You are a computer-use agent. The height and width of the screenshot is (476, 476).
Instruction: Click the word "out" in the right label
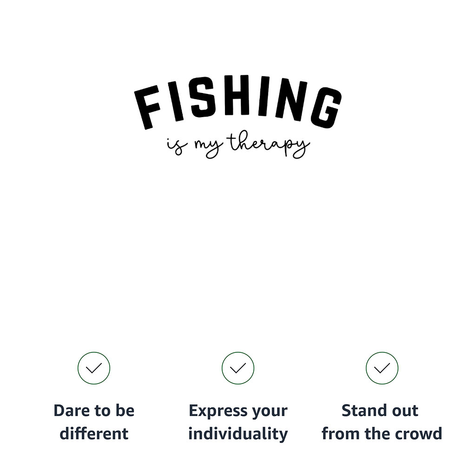tap(405, 411)
